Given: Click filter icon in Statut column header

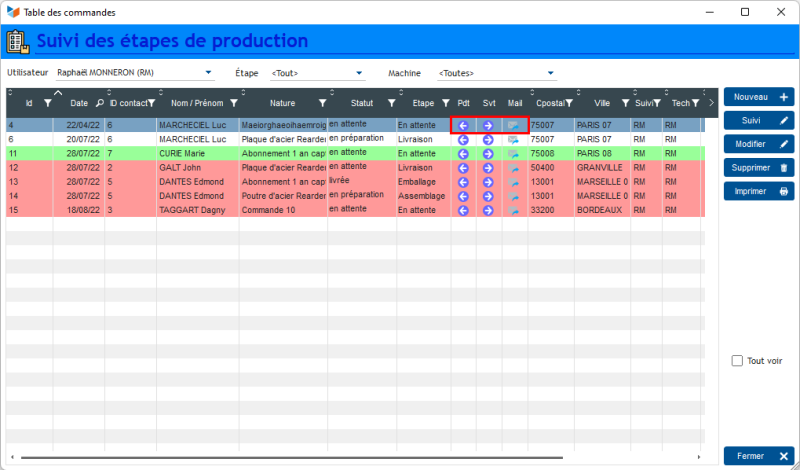Looking at the screenshot, I should coord(391,103).
